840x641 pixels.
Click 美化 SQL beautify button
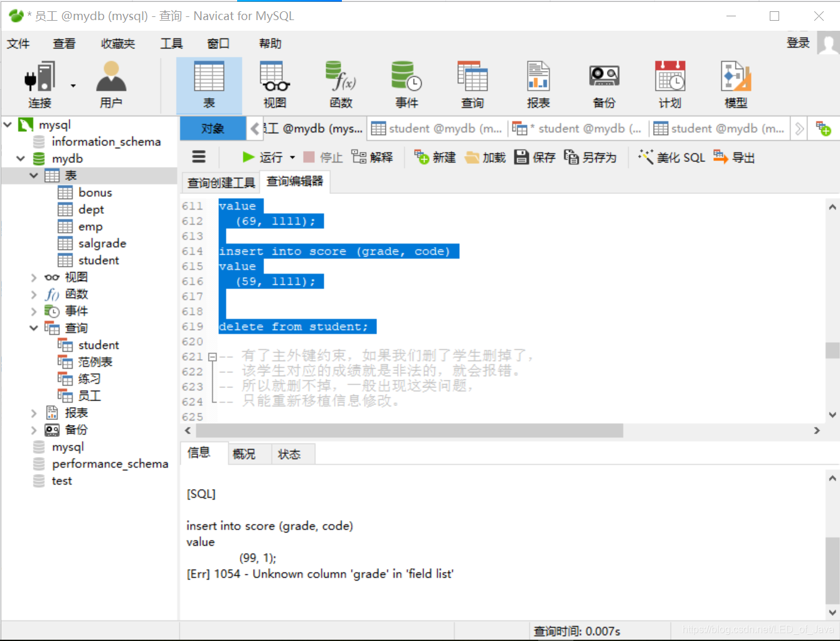[x=671, y=157]
